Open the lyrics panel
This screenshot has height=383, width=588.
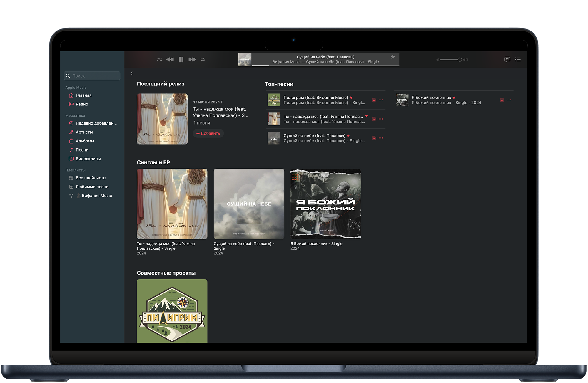507,59
